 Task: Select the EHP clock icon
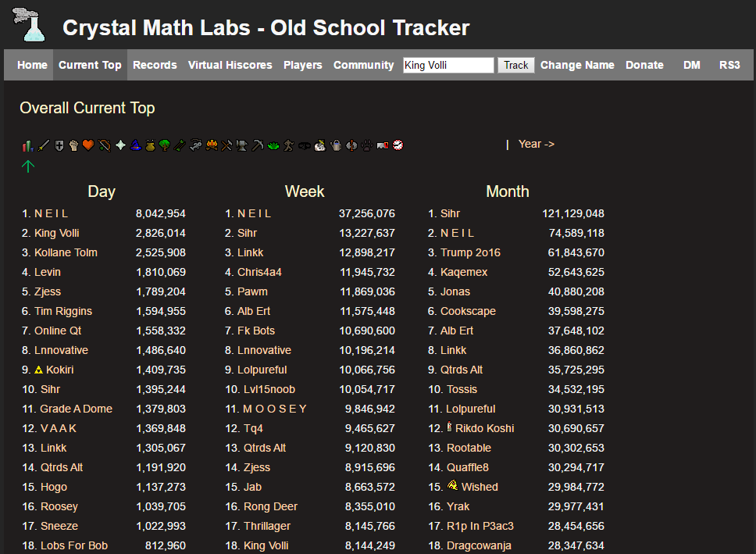point(398,145)
